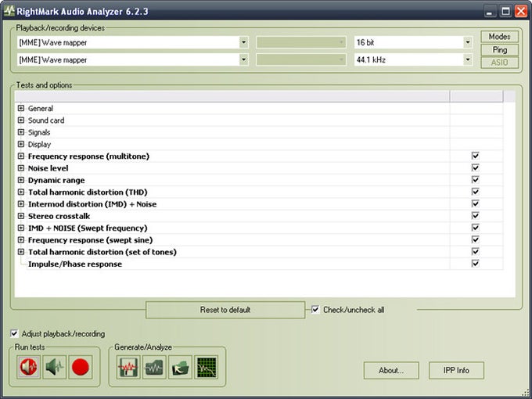532x399 pixels.
Task: Click the tests list first column header
Action: coord(232,96)
